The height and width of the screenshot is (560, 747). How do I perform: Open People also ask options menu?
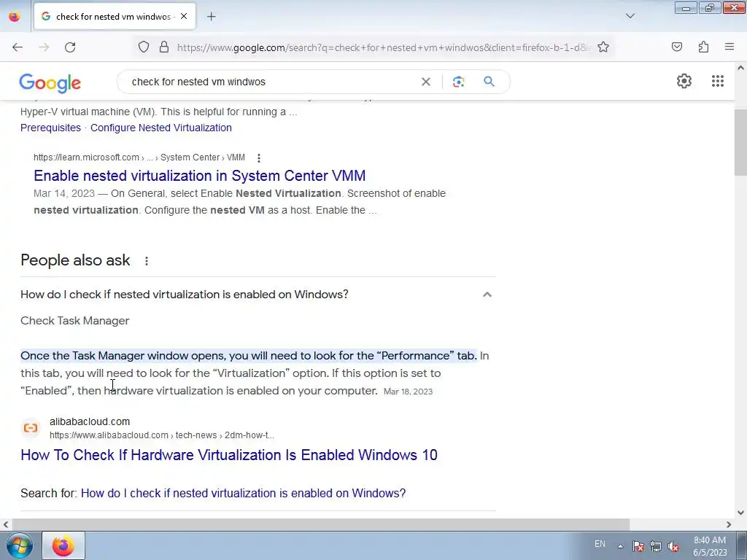[147, 261]
